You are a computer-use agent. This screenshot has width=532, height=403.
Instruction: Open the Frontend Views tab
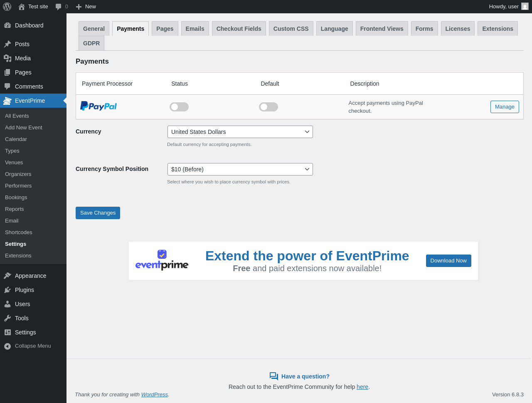(x=382, y=29)
